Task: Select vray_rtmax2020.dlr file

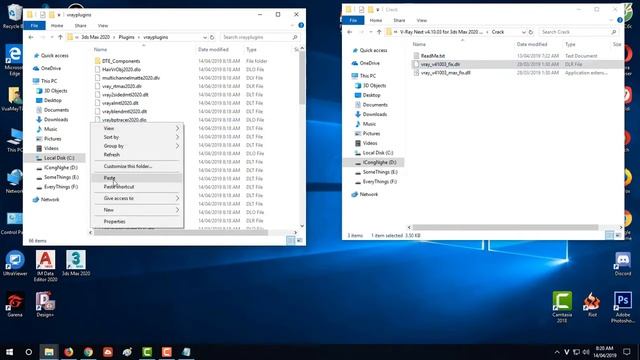Action: point(122,86)
